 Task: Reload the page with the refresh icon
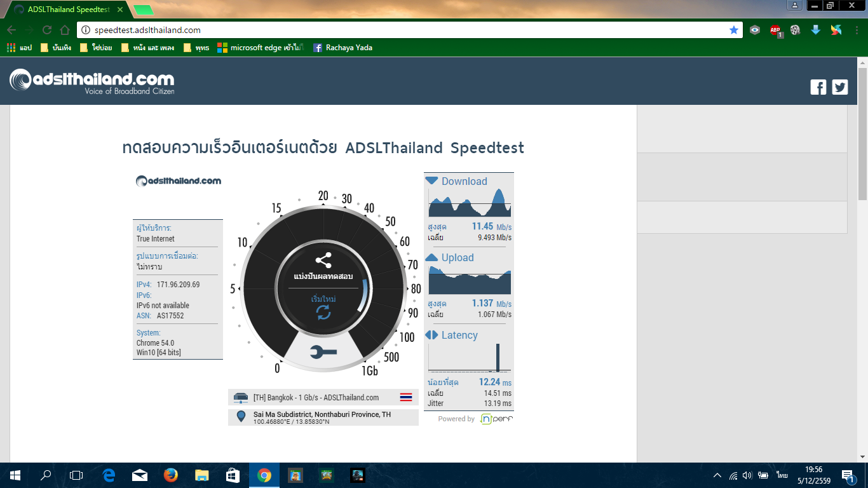[47, 30]
